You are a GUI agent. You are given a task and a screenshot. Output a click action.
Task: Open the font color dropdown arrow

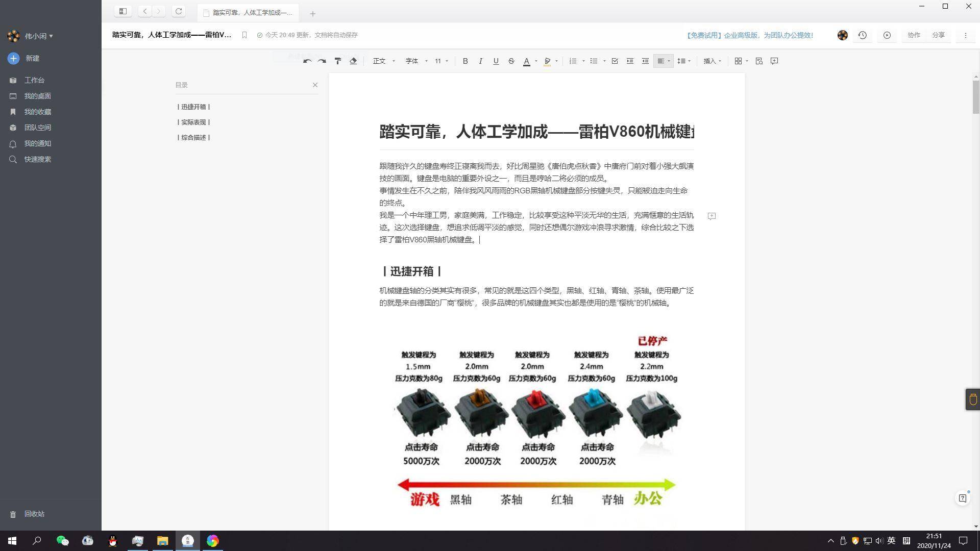[x=536, y=61]
